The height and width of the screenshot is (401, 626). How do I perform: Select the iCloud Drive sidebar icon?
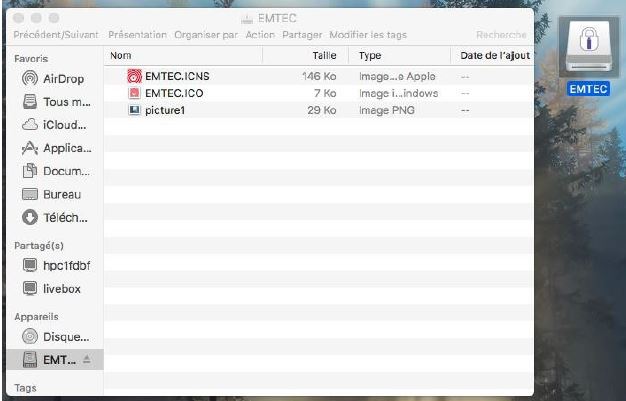[31, 125]
